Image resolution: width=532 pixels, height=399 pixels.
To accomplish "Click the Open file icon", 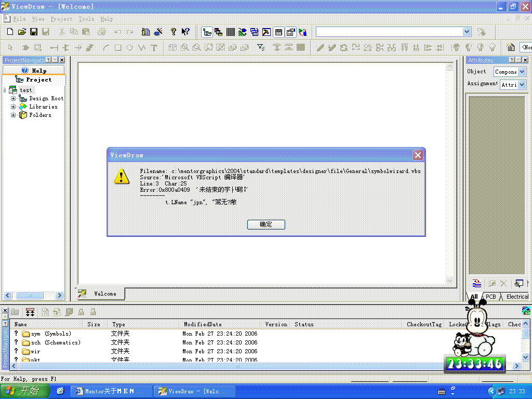I will pyautogui.click(x=22, y=32).
